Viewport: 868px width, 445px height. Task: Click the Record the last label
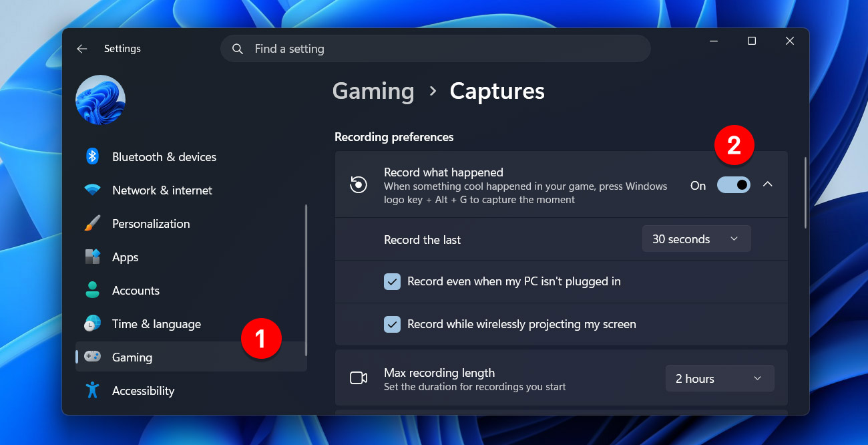423,240
